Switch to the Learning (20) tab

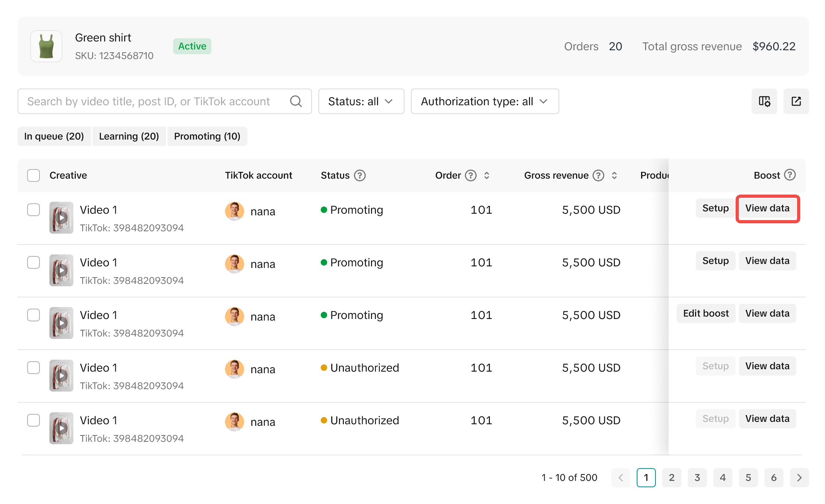coord(129,136)
